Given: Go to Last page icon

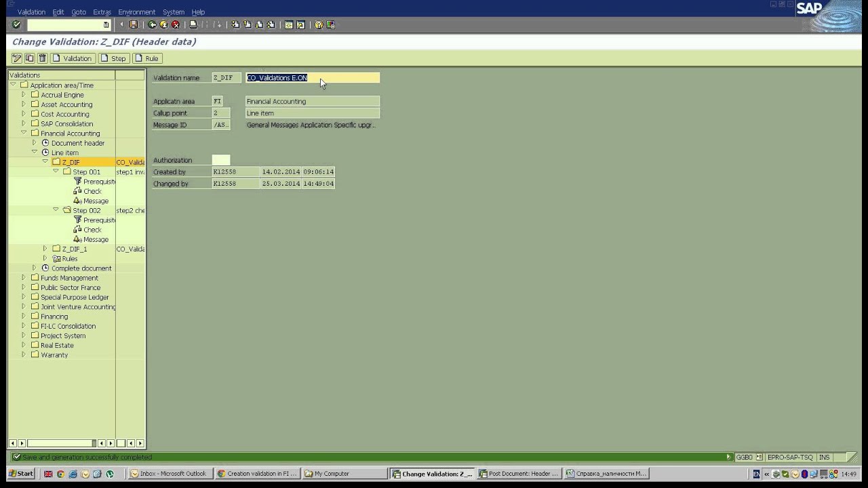Looking at the screenshot, I should (x=271, y=24).
